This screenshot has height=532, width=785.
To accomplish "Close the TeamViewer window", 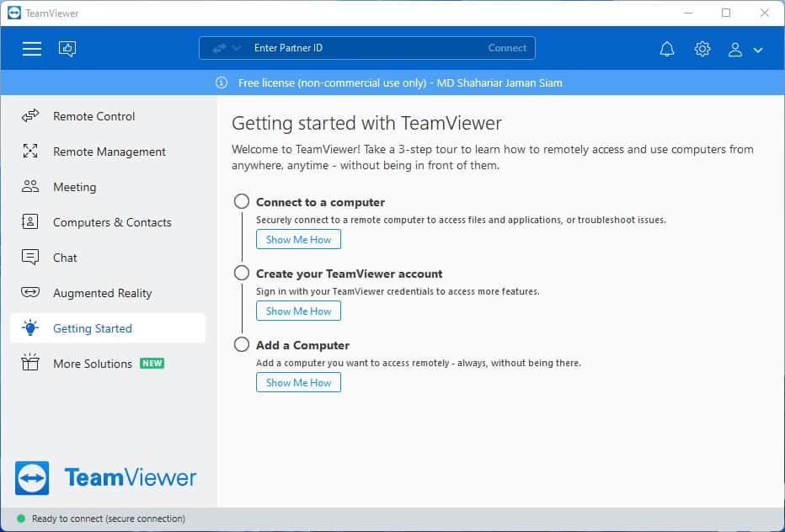I will [x=765, y=13].
